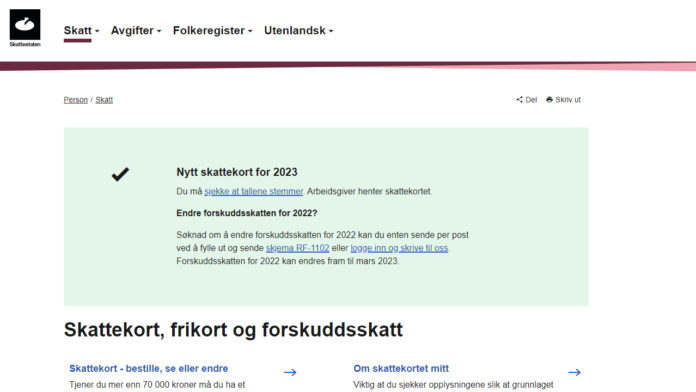Viewport: 696px width, 392px height.
Task: Share the page with Del
Action: (527, 100)
